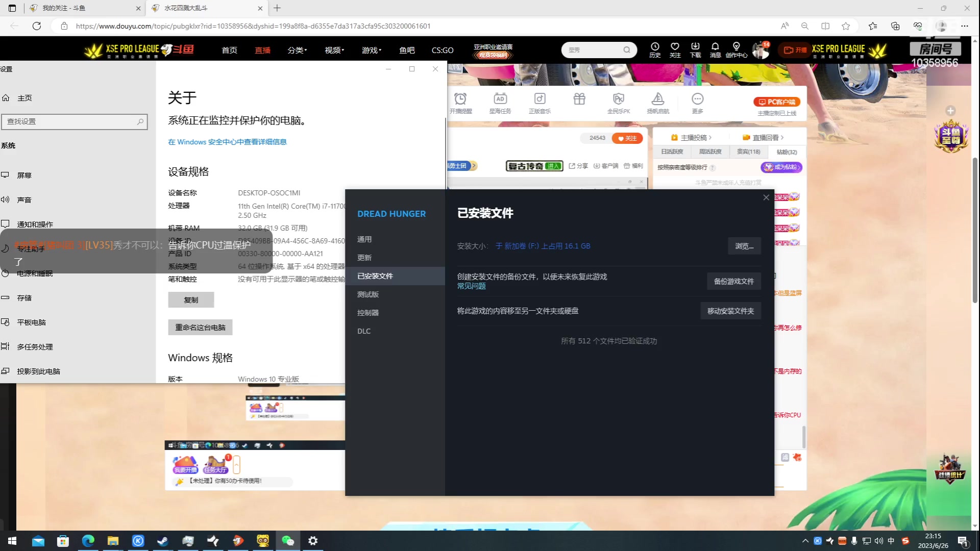Open Steam from the Windows taskbar
Viewport: 980px width, 551px height.
[163, 541]
